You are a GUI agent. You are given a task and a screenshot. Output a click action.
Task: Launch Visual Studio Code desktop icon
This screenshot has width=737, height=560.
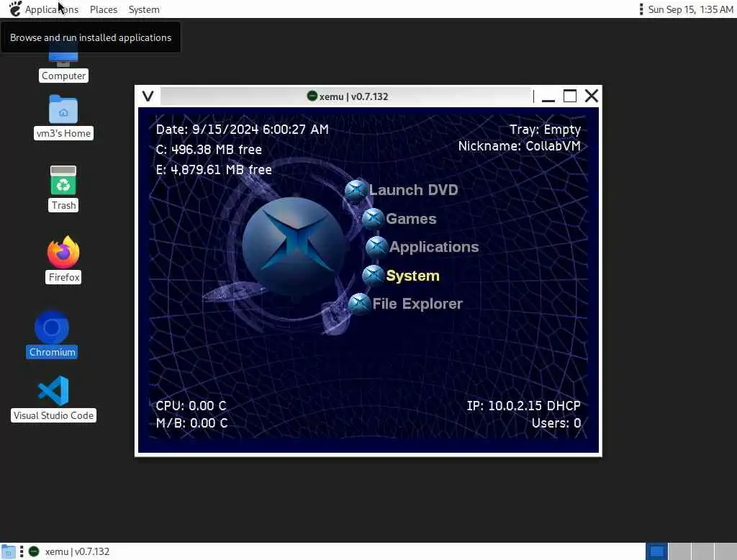click(53, 398)
